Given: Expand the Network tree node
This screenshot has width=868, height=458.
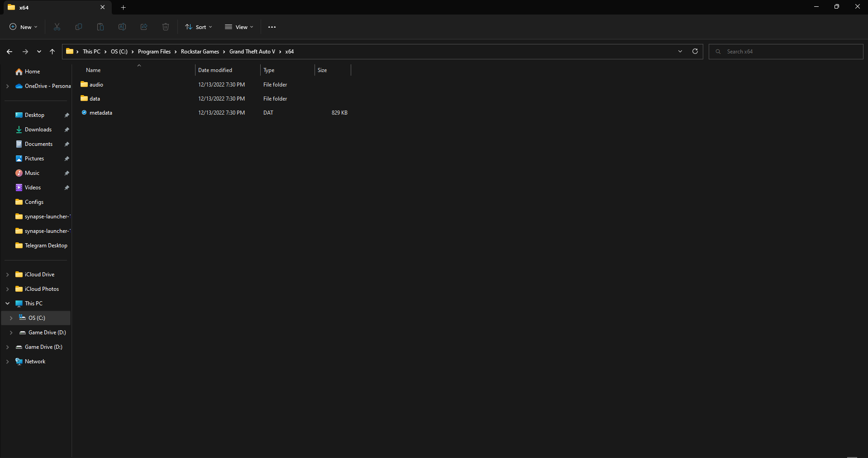Looking at the screenshot, I should click(x=8, y=362).
